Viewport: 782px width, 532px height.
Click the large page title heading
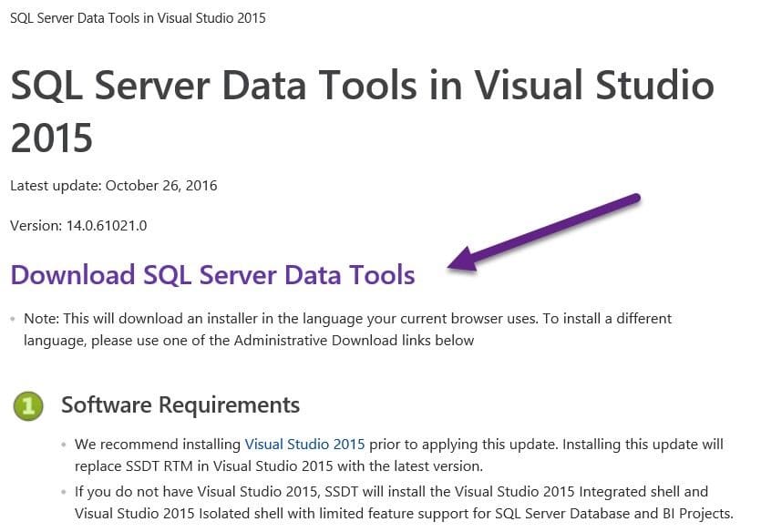pos(363,111)
